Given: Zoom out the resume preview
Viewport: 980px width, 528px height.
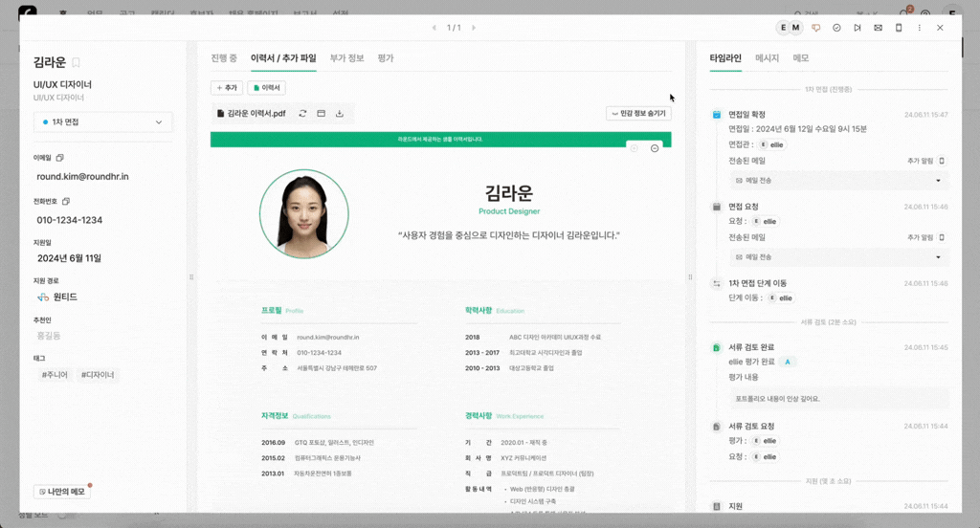Looking at the screenshot, I should [655, 148].
